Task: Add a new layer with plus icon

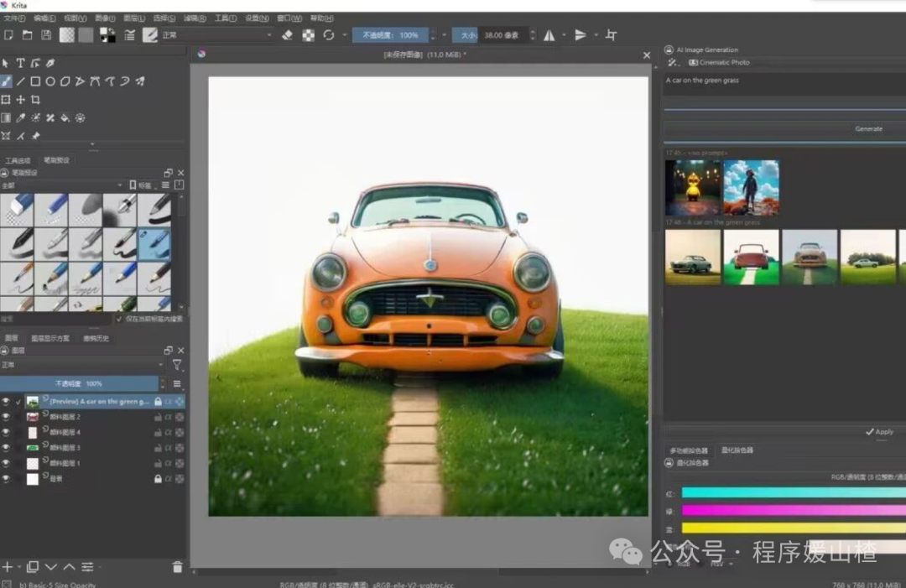Action: tap(7, 567)
